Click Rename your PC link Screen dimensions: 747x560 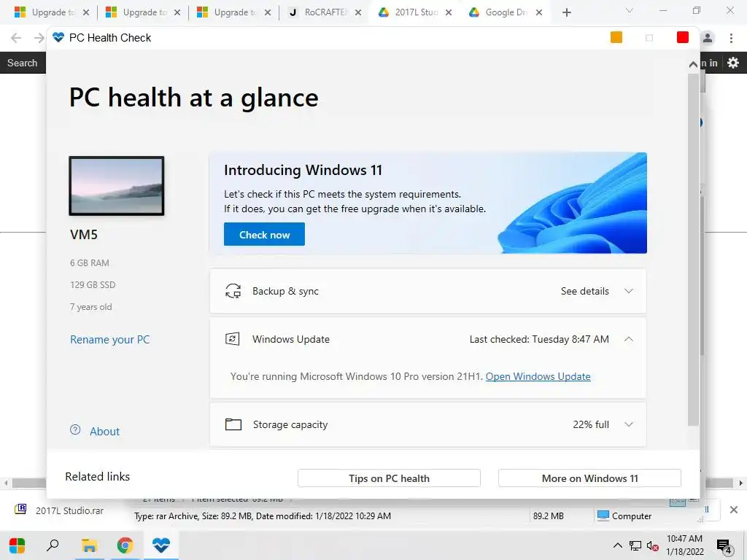pos(109,340)
